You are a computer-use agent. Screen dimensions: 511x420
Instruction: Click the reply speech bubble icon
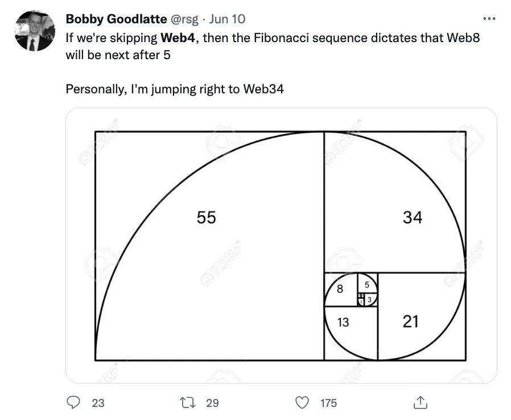click(x=73, y=402)
